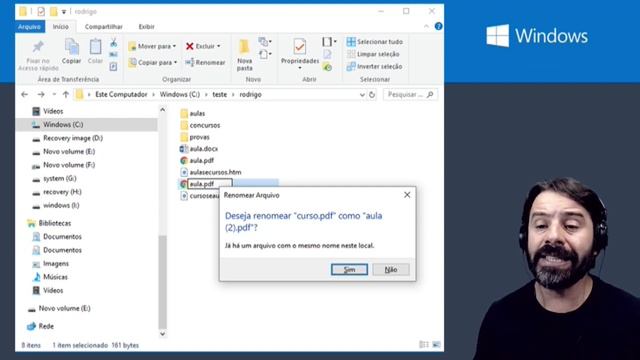Switch to the Início tab

(60, 27)
